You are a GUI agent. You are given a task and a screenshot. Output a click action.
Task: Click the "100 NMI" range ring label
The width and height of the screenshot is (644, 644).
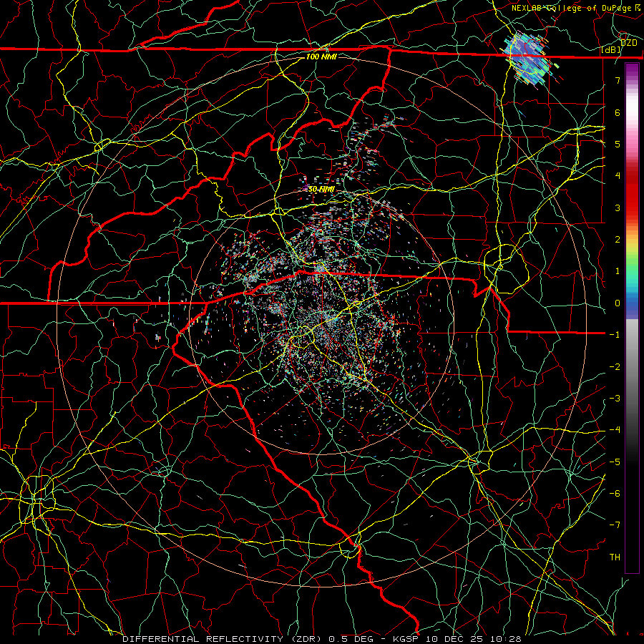(321, 57)
